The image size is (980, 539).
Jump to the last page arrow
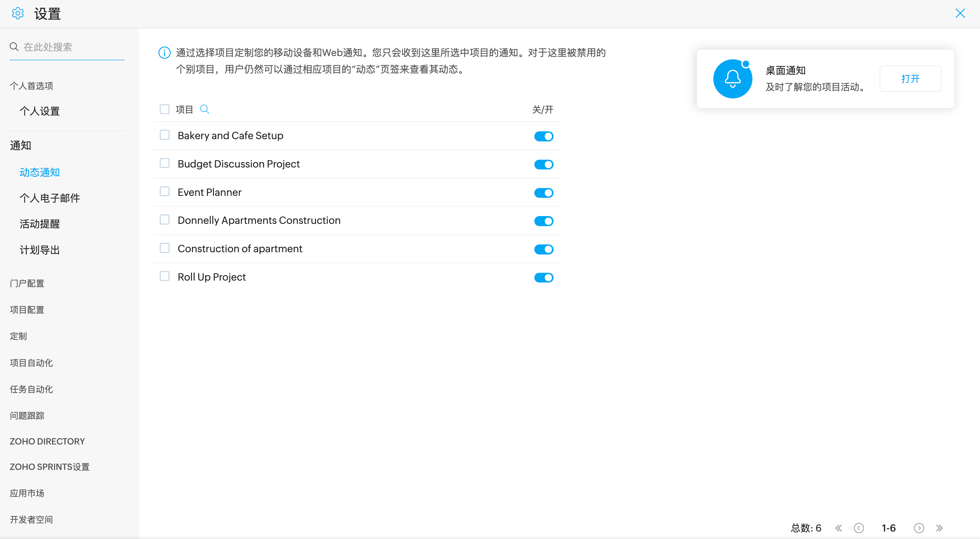coord(939,528)
